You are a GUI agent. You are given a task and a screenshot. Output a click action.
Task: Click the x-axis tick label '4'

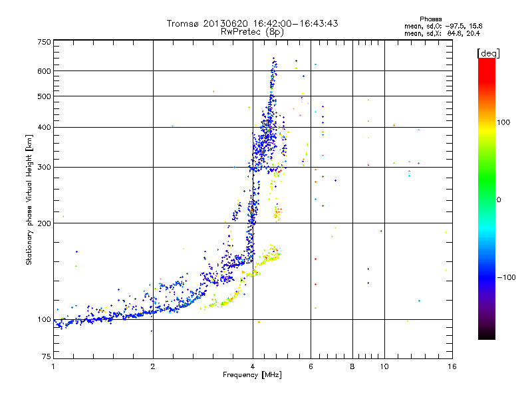coord(253,366)
